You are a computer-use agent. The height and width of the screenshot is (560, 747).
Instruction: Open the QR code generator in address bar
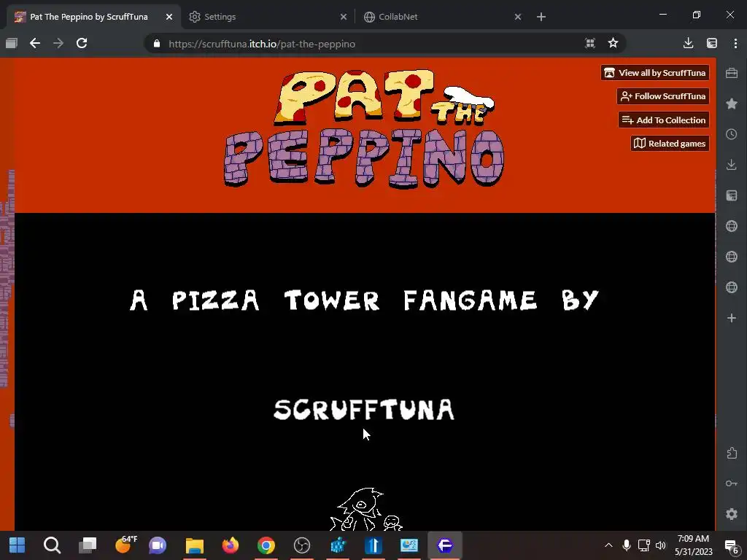point(589,43)
